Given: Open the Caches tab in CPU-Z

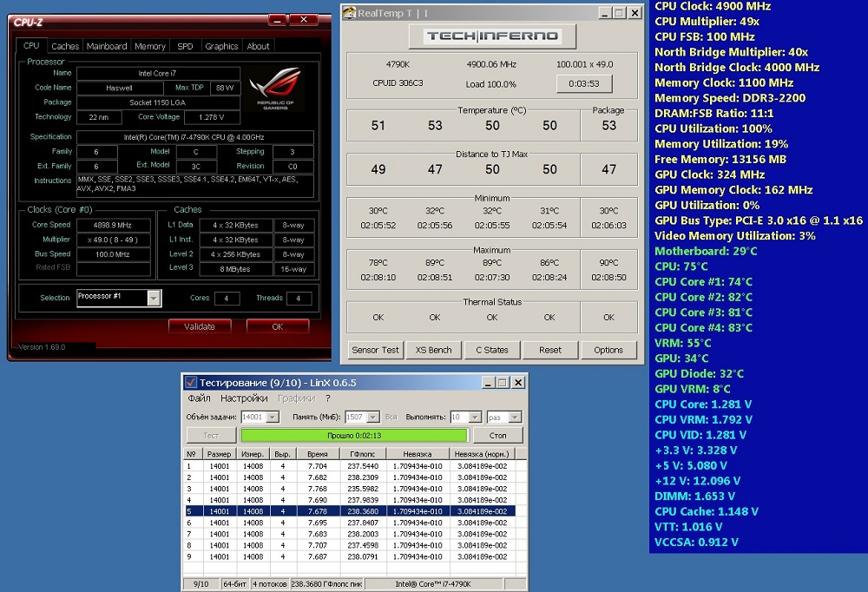Looking at the screenshot, I should point(65,46).
